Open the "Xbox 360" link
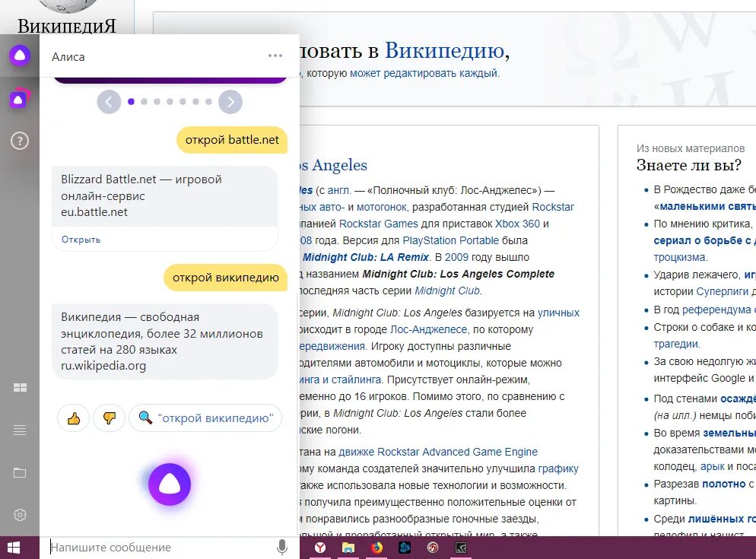 [x=517, y=224]
